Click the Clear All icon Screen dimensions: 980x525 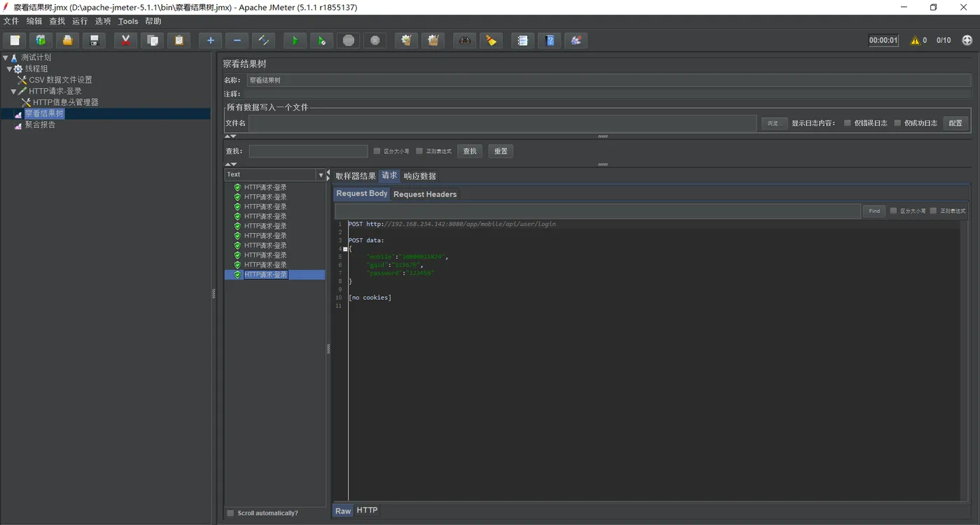tap(433, 41)
